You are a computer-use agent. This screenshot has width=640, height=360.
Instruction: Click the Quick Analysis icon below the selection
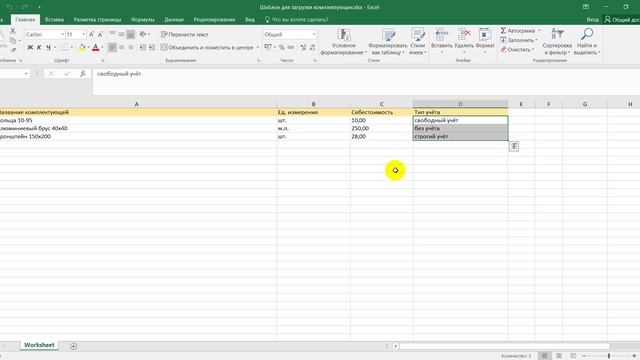click(514, 146)
